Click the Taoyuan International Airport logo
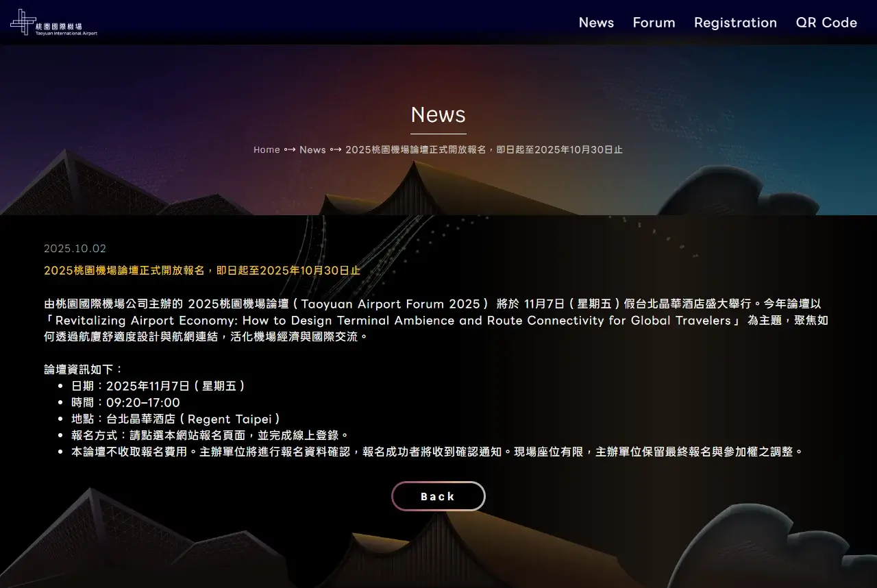Image resolution: width=877 pixels, height=588 pixels. pos(53,23)
